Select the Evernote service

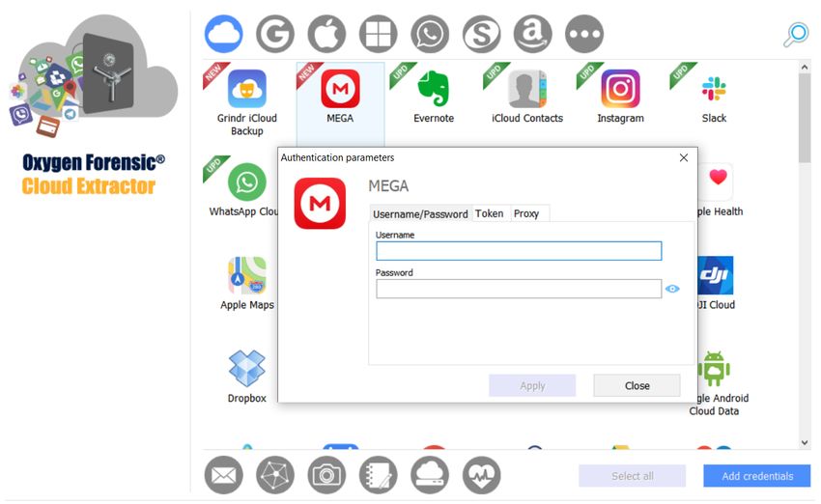pos(434,97)
